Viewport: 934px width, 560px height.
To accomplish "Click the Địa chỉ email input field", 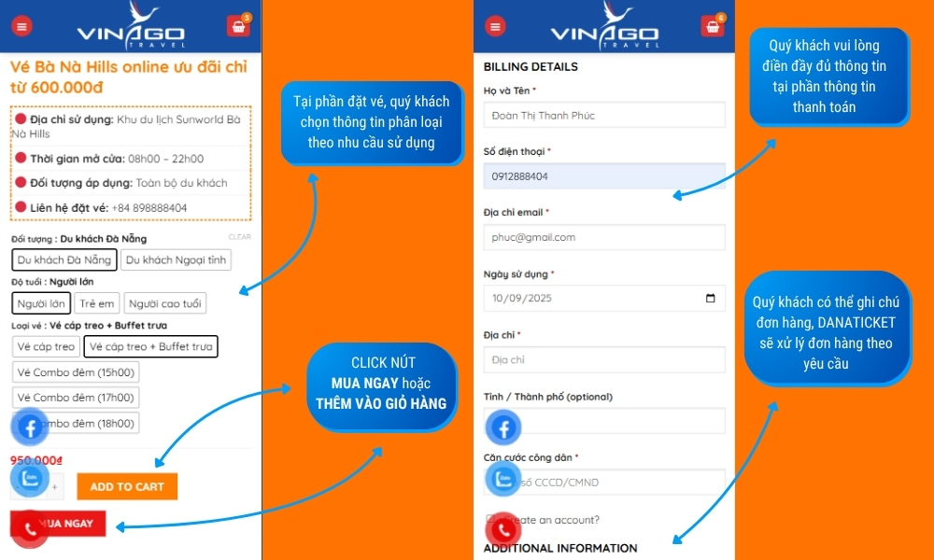I will tap(604, 237).
